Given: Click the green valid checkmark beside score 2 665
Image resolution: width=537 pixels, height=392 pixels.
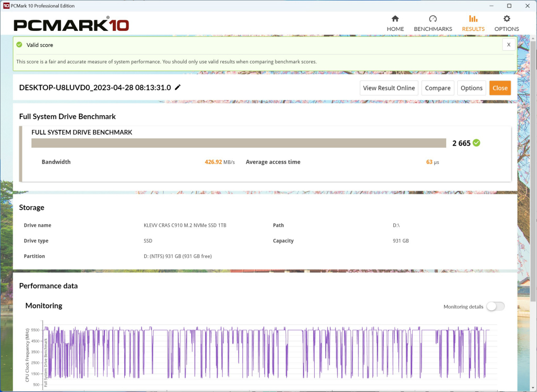Looking at the screenshot, I should [476, 143].
